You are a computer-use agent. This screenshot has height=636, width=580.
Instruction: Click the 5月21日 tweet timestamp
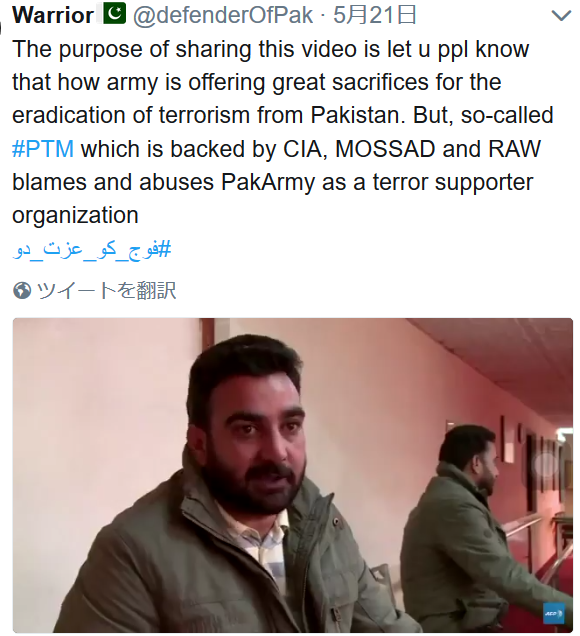[x=375, y=15]
